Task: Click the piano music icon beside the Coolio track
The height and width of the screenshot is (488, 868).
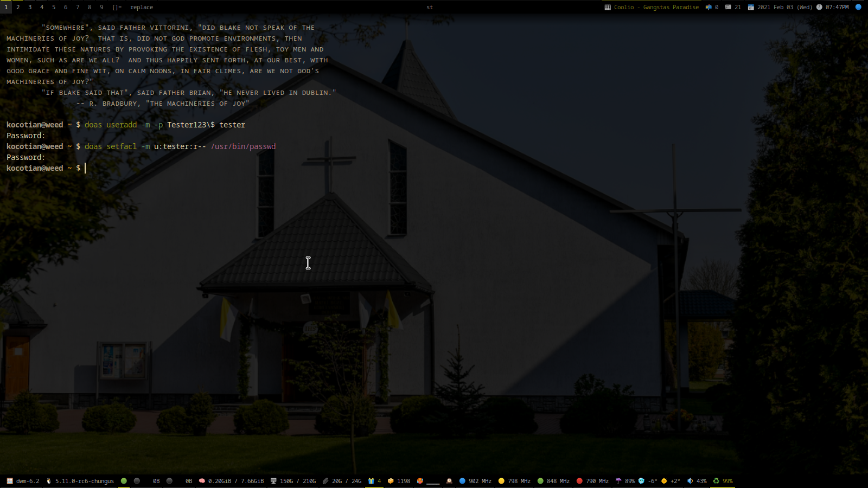Action: click(608, 7)
